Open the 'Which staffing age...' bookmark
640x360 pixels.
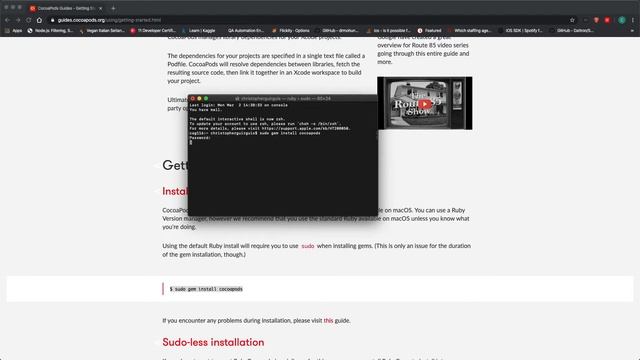click(470, 31)
